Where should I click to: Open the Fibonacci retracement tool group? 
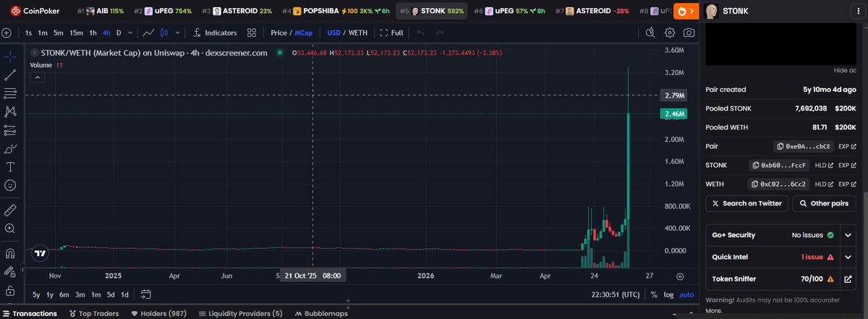point(10,93)
